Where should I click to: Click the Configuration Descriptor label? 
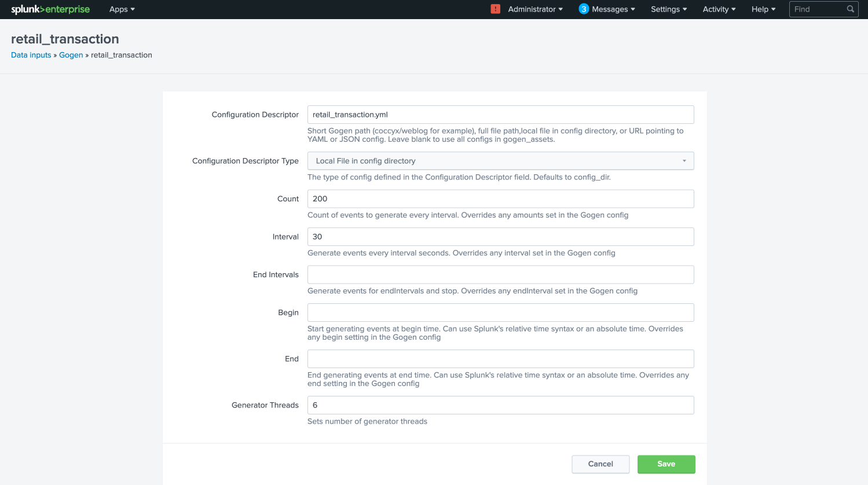[255, 115]
